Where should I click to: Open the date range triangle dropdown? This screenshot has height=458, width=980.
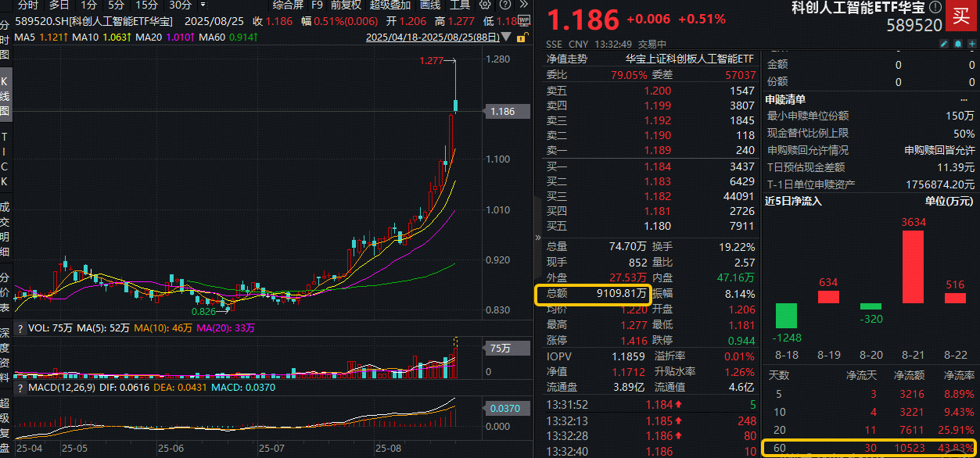[505, 37]
